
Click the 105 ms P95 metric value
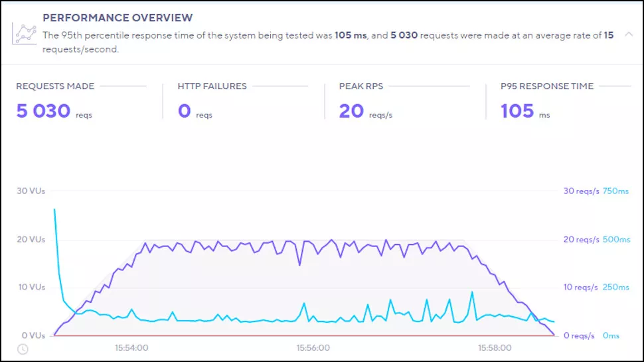[x=517, y=111]
